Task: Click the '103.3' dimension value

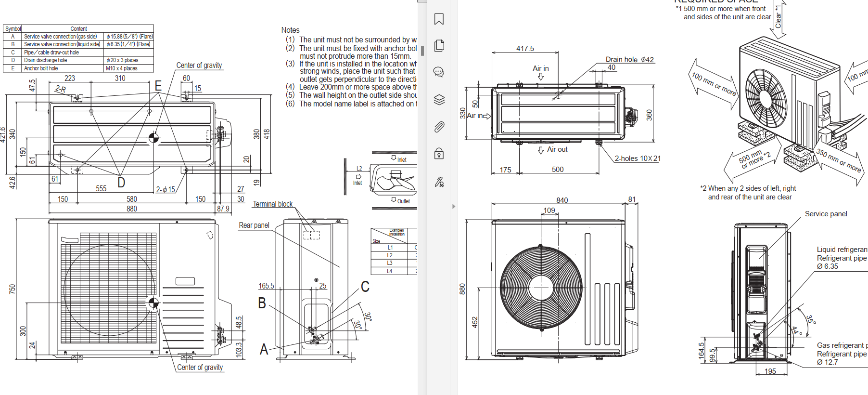Action: click(239, 350)
